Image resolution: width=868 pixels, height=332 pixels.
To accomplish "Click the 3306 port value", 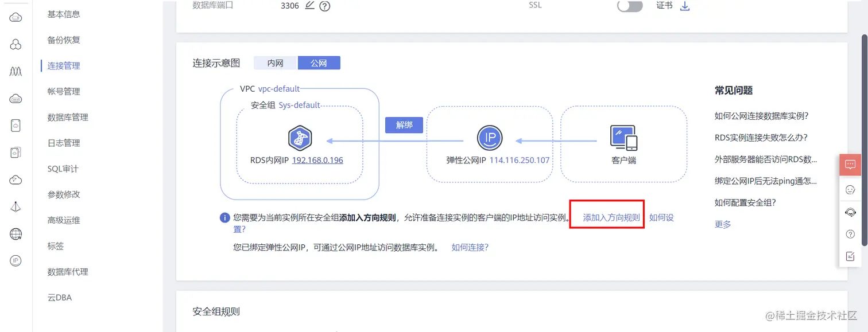I will click(x=290, y=6).
